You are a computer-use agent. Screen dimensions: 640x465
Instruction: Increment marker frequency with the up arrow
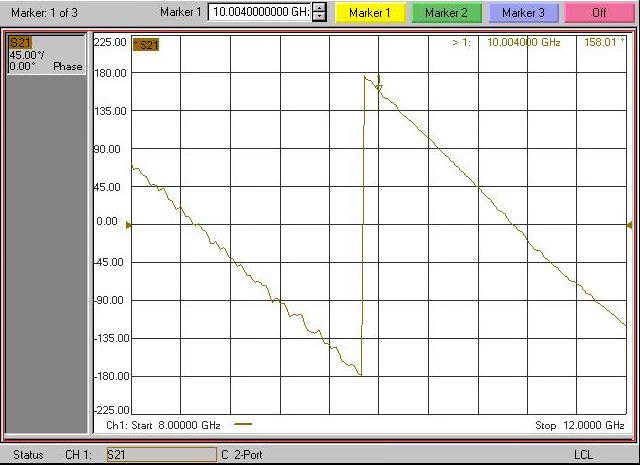tap(319, 8)
